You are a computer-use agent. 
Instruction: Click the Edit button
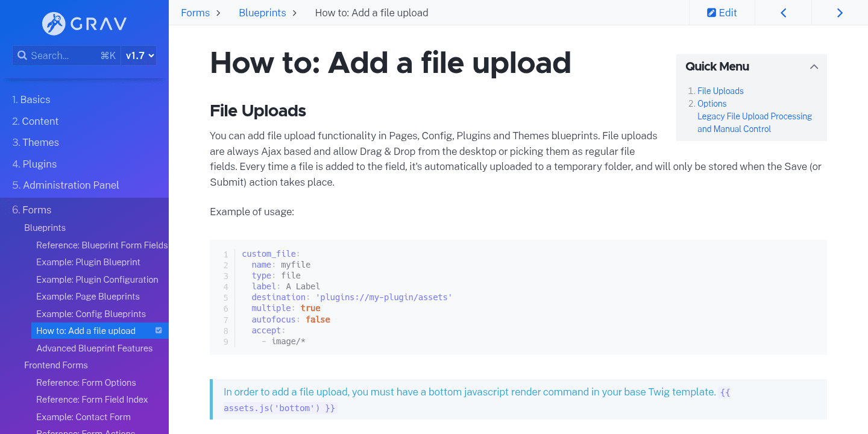pyautogui.click(x=722, y=12)
